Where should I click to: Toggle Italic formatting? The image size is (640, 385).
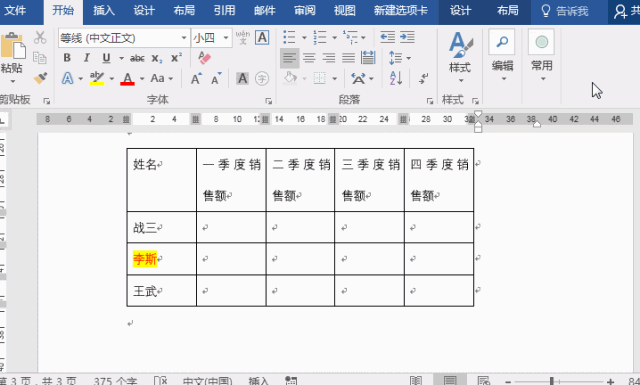[x=87, y=58]
